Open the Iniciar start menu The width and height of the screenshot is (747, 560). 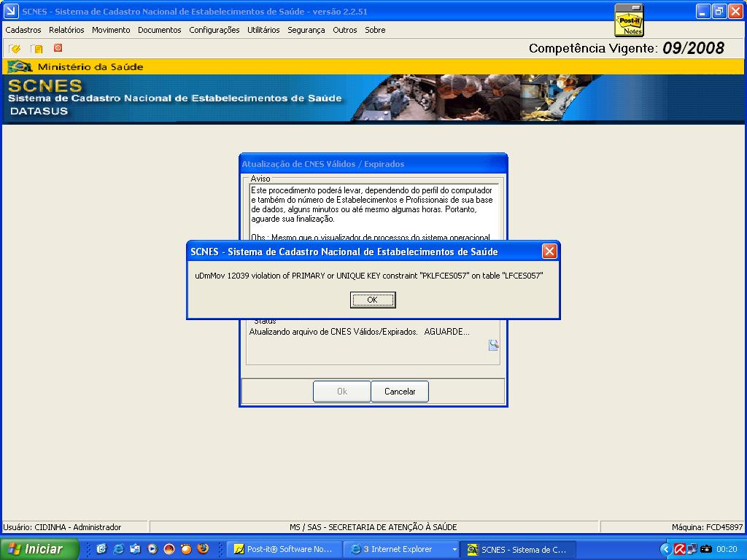pyautogui.click(x=39, y=549)
